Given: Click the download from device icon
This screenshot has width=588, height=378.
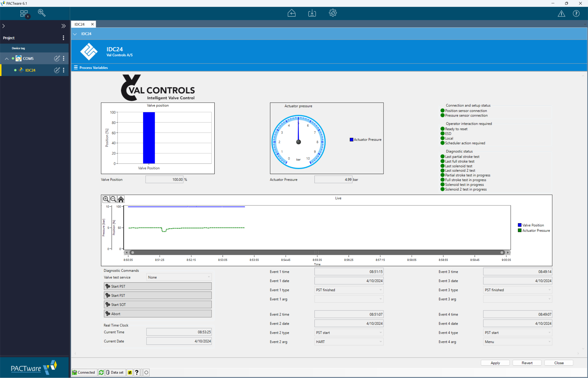Looking at the screenshot, I should point(312,13).
